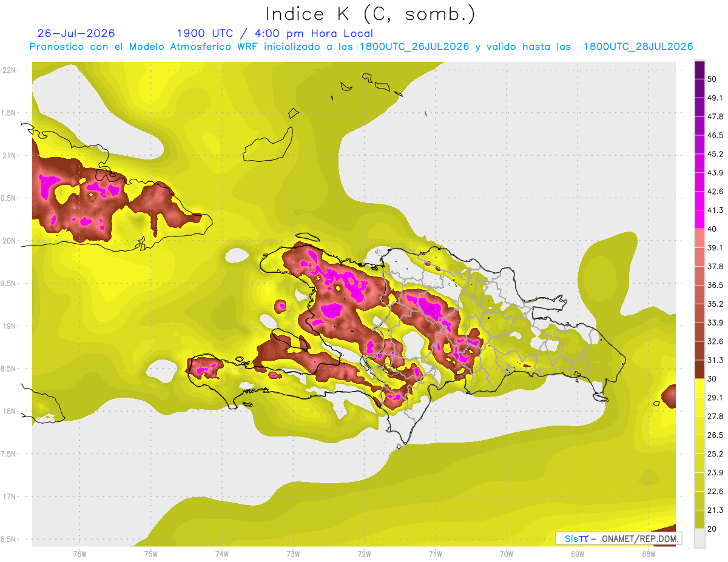Viewport: 728px width, 562px height.
Task: Click the '25.2' colorbar label
Action: click(x=715, y=454)
